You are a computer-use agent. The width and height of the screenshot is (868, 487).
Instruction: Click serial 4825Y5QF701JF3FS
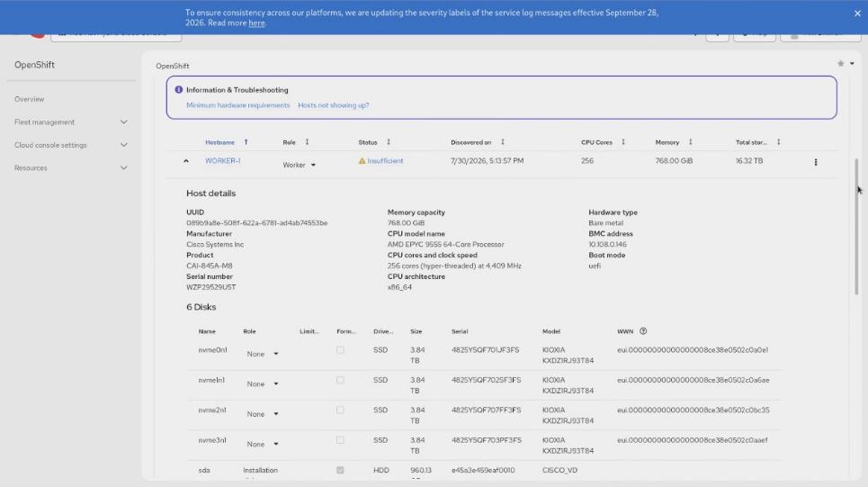[x=486, y=350]
